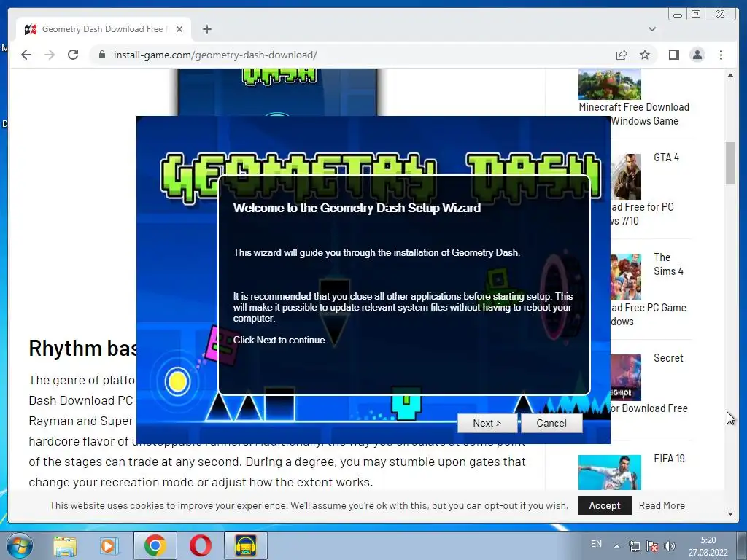Open the Read More cookie link
This screenshot has height=560, width=747.
[x=662, y=505]
